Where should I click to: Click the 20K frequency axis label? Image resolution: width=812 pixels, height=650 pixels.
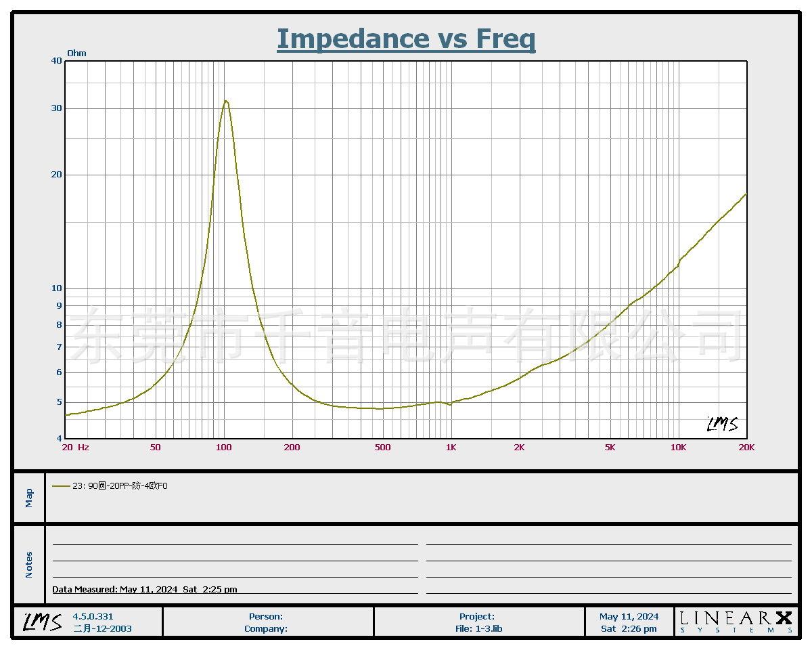[746, 448]
